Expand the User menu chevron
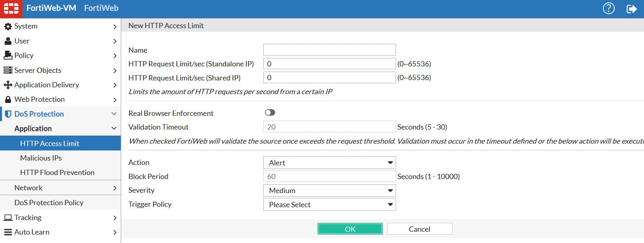The width and height of the screenshot is (644, 243). coord(115,41)
